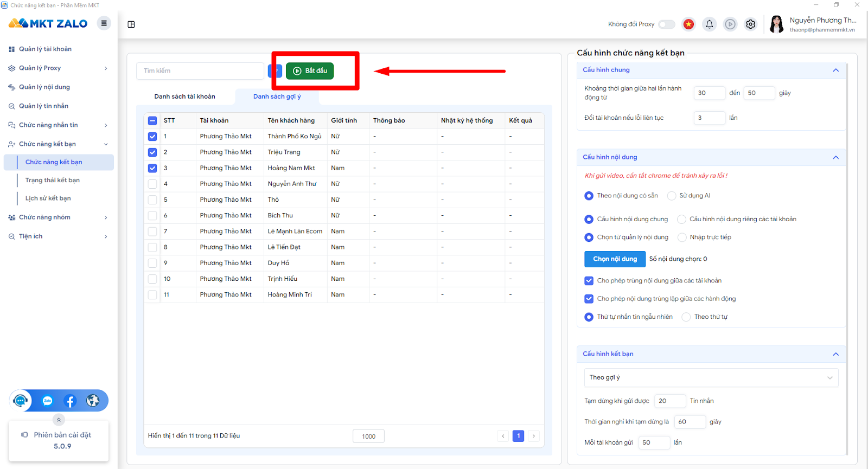Click the panel layout icon in top bar
The width and height of the screenshot is (868, 469).
point(131,24)
